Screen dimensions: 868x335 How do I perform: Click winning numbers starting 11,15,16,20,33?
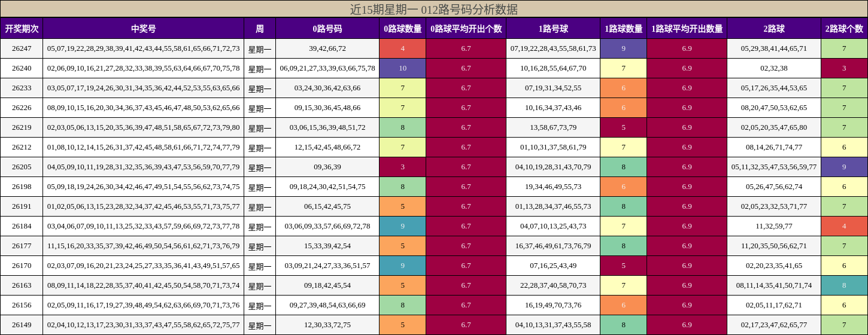144,246
